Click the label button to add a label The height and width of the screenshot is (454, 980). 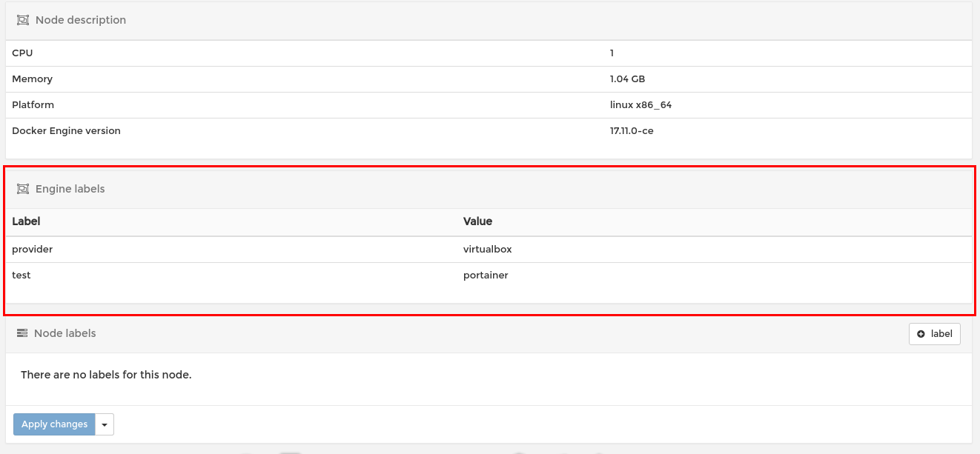click(x=934, y=334)
